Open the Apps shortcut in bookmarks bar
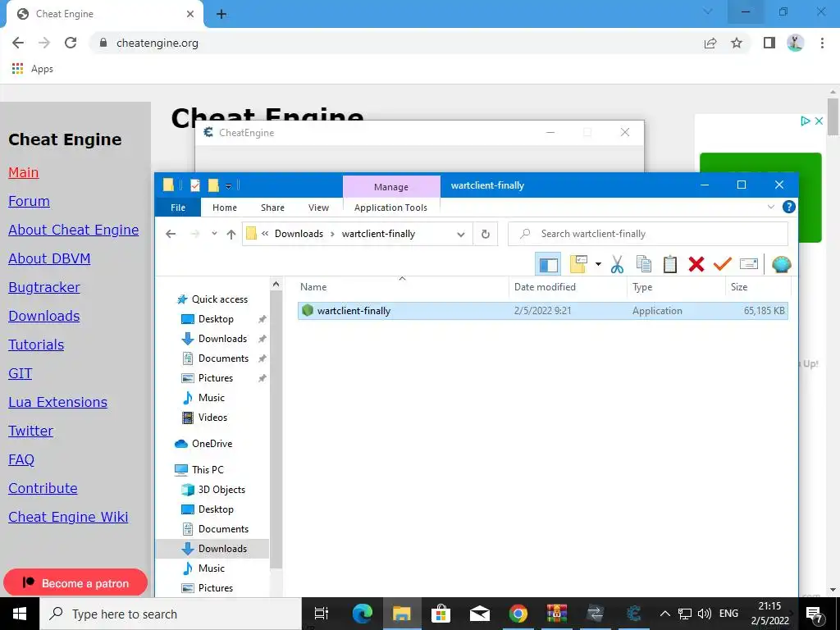840x630 pixels. point(33,69)
